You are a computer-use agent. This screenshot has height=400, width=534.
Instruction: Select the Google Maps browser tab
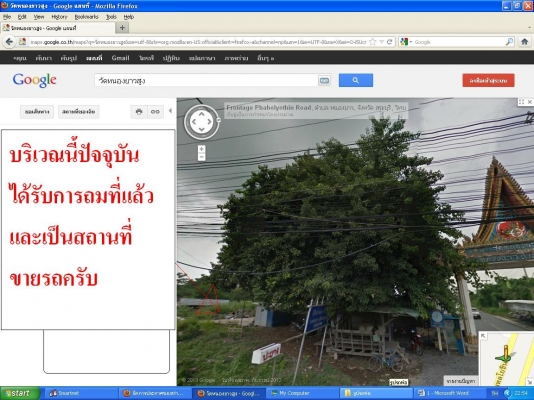tap(57, 28)
